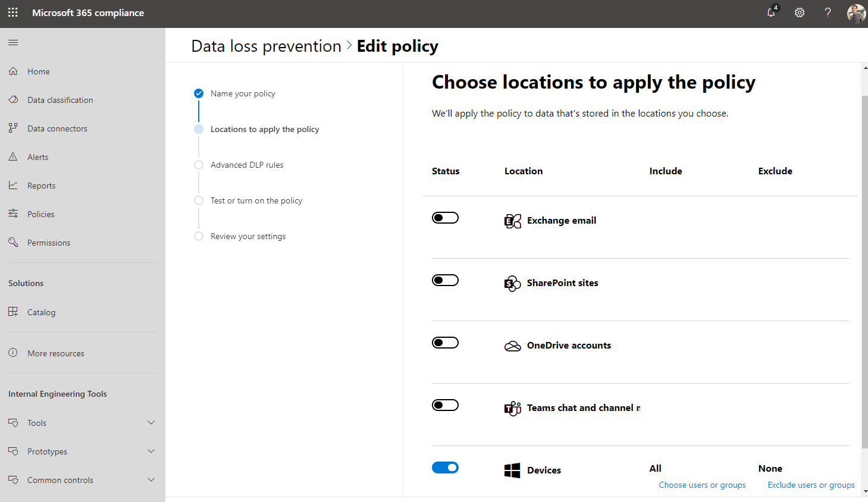The height and width of the screenshot is (502, 868).
Task: Open Exclude users or groups for Devices
Action: 811,484
